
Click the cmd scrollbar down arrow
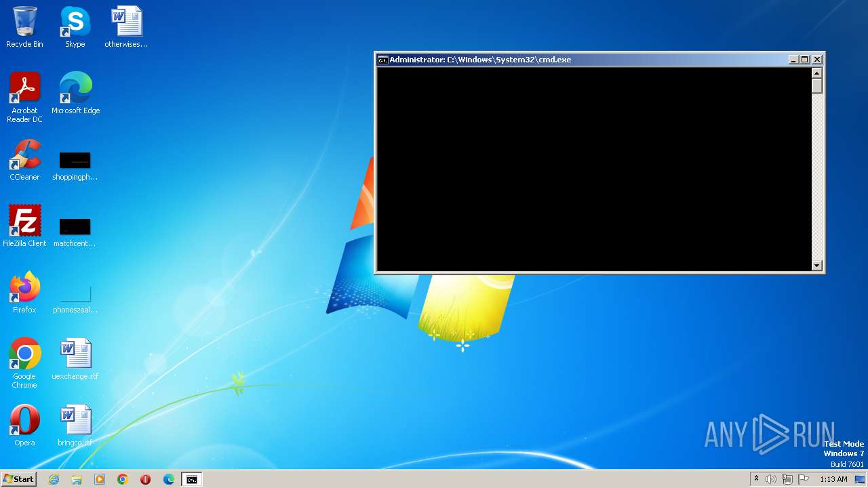tap(817, 266)
